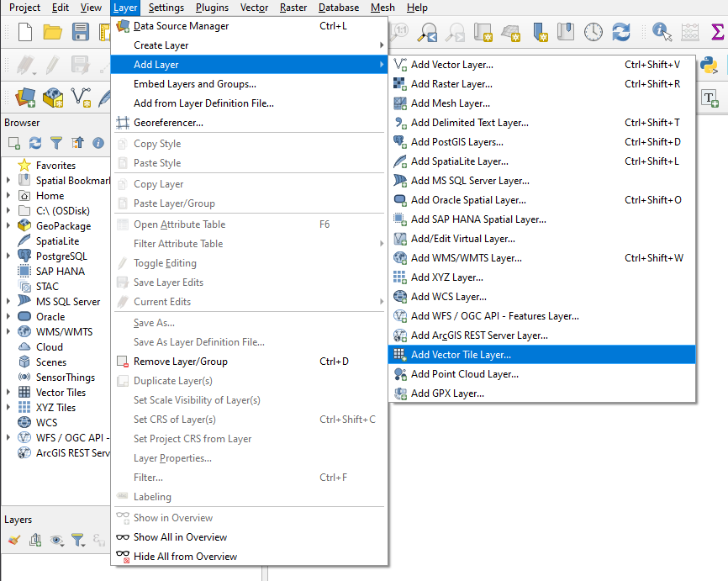Open the Python Console
Screen dimensions: 728x581
point(710,66)
